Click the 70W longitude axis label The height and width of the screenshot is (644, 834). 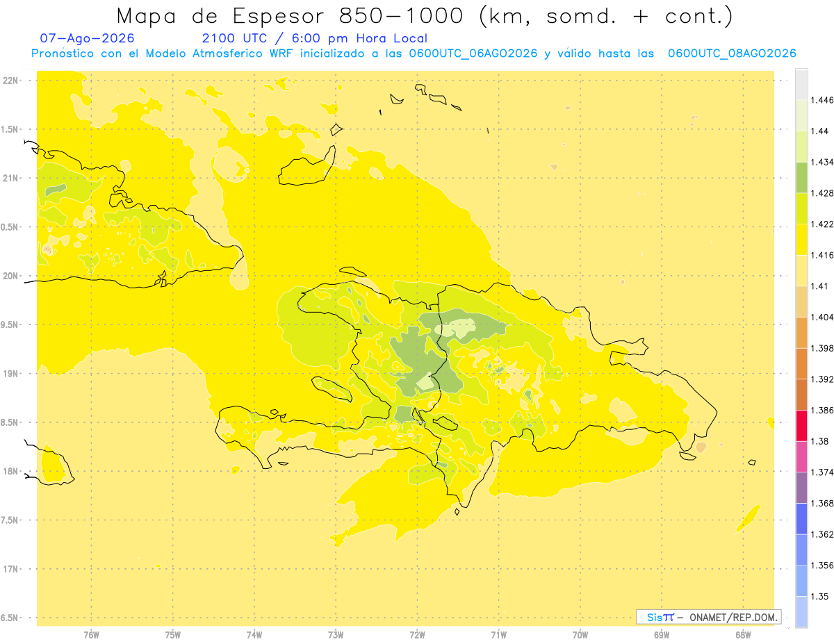(x=580, y=634)
